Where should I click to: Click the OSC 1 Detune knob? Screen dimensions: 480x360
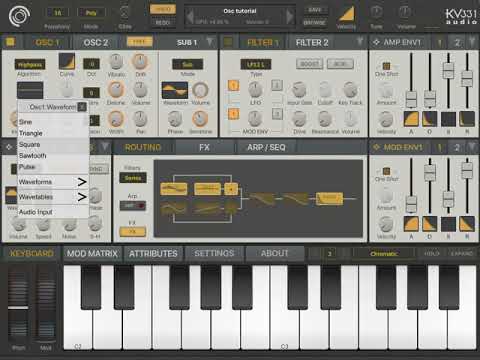(x=116, y=89)
